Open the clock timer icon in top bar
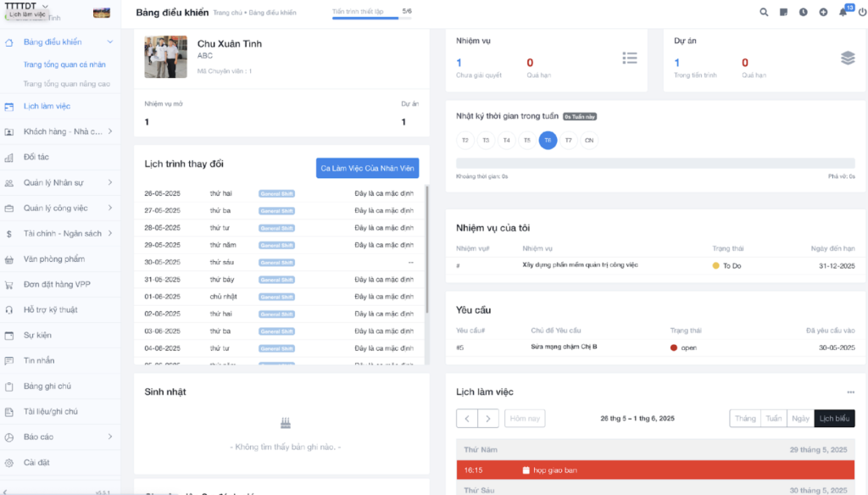Viewport: 868px width, 495px height. pos(804,12)
